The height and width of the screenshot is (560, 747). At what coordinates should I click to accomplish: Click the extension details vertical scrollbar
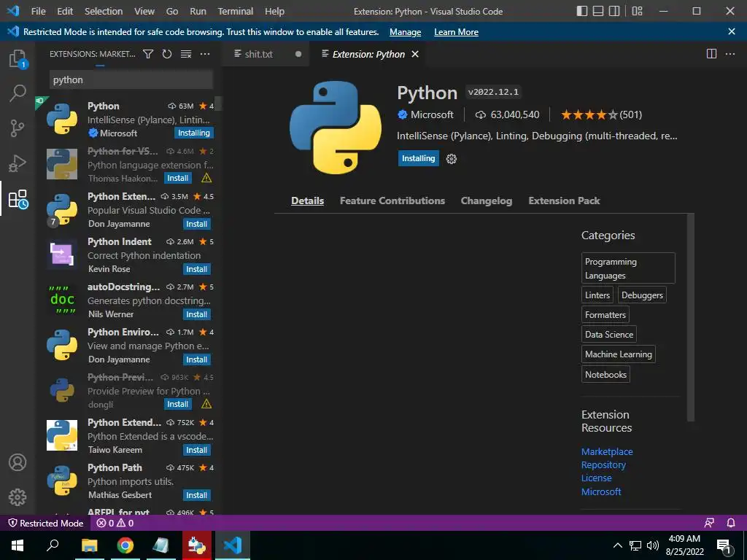(690, 318)
